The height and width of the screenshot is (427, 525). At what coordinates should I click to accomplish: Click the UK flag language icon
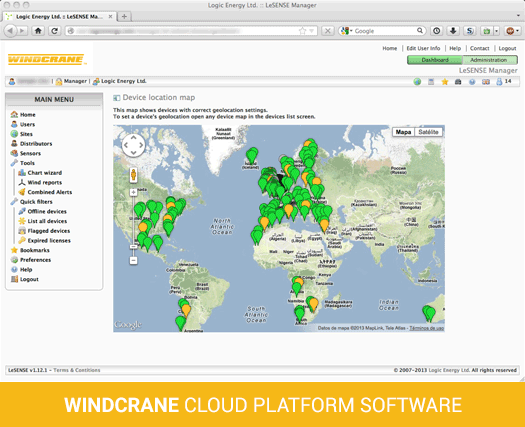485,82
